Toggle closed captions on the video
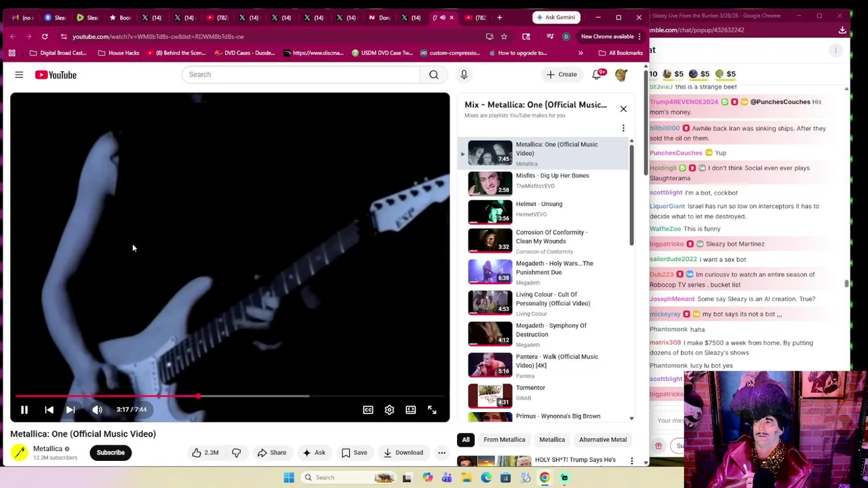The width and height of the screenshot is (868, 488). pos(368,409)
